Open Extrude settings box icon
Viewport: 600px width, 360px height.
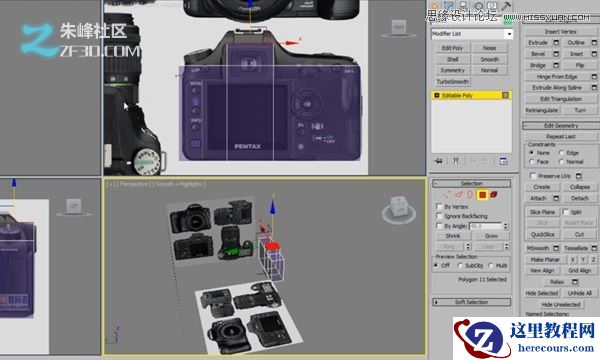556,42
